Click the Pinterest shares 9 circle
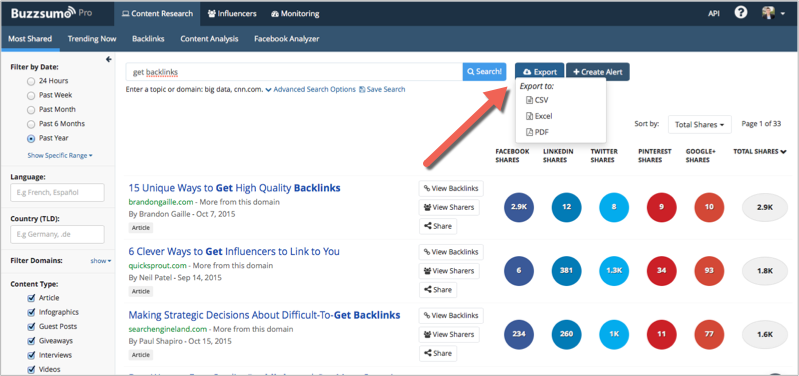Viewport: 799px width, 376px height. (x=661, y=207)
